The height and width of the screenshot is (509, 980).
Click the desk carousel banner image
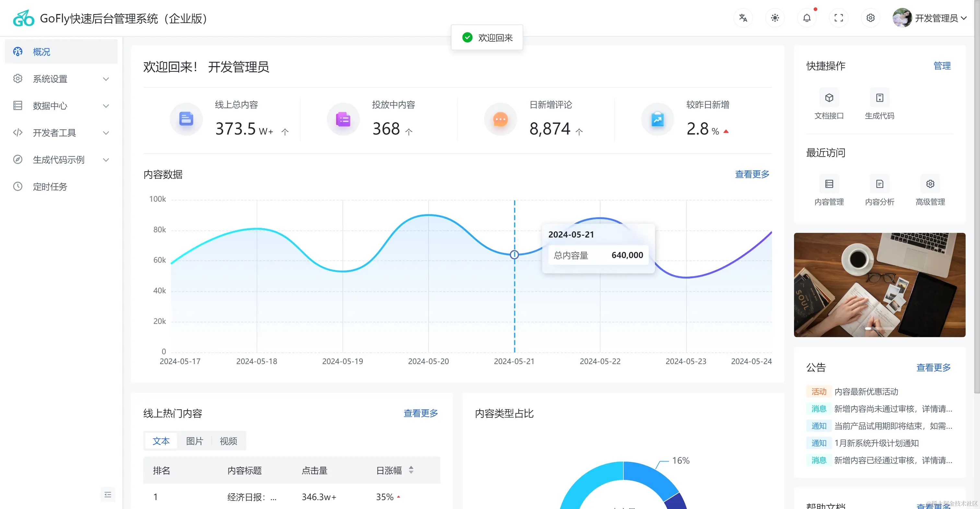(880, 285)
